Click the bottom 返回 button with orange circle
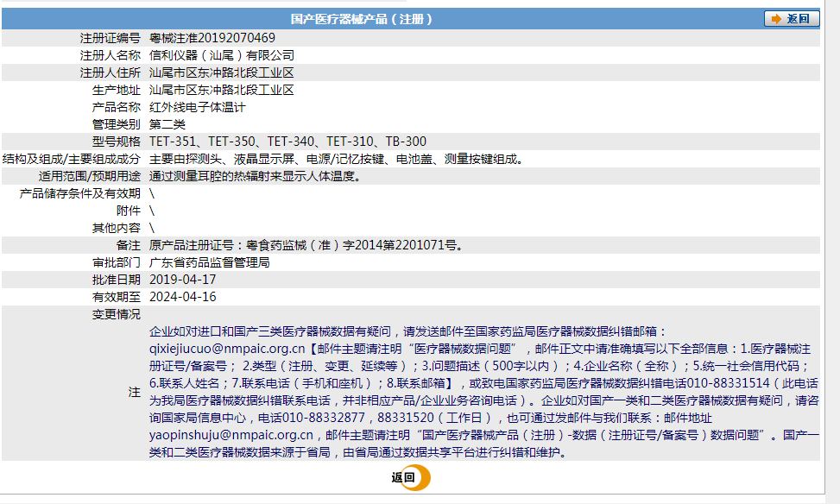 click(x=410, y=477)
